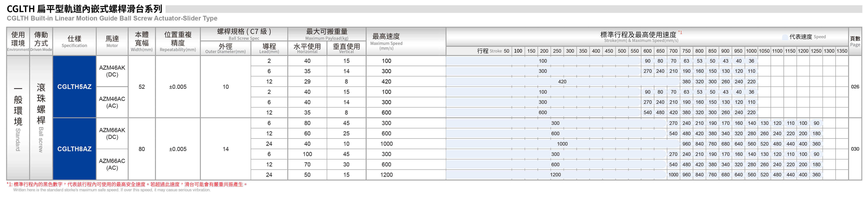
Task: Select the "使用環境 Environment" column header
Action: (18, 41)
